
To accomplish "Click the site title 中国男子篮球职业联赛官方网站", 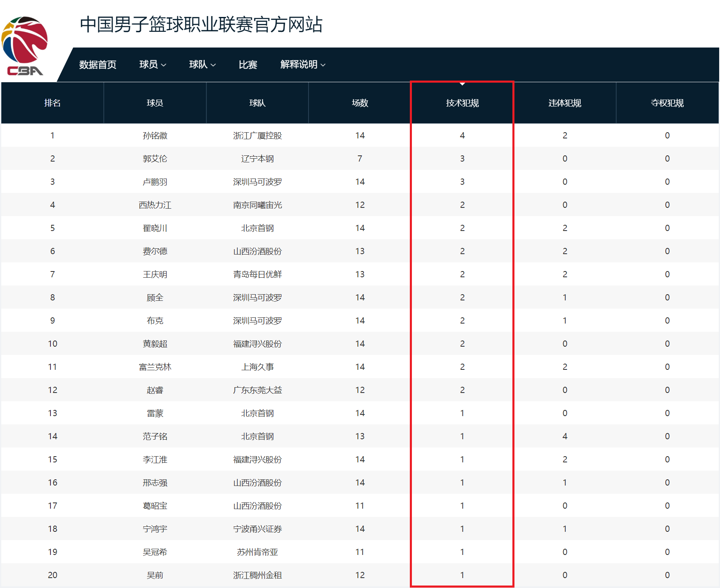I will point(201,24).
